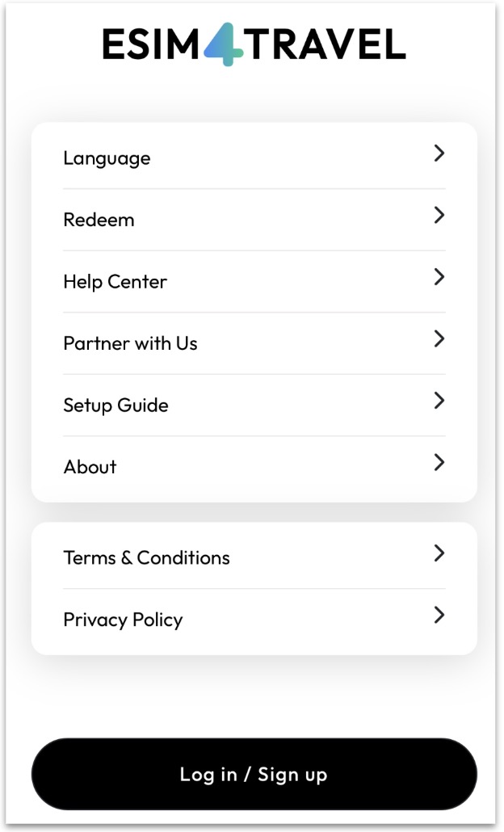The image size is (504, 832).
Task: Click the chevron arrow beside Setup Guide
Action: click(x=439, y=401)
